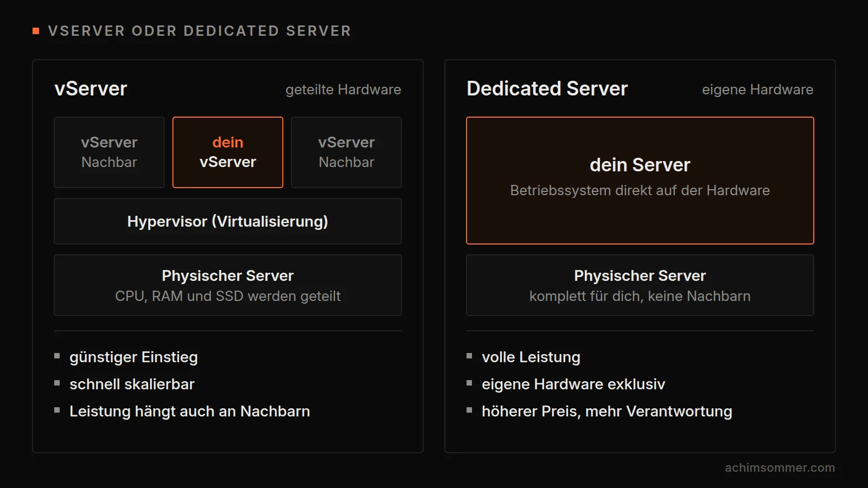
Task: Click the 'schnell skalierbar' bullet text
Action: 132,384
